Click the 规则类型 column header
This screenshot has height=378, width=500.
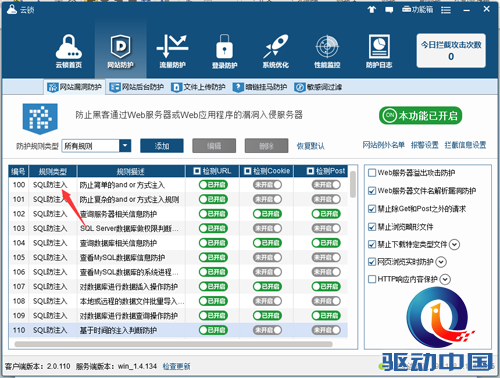point(53,171)
